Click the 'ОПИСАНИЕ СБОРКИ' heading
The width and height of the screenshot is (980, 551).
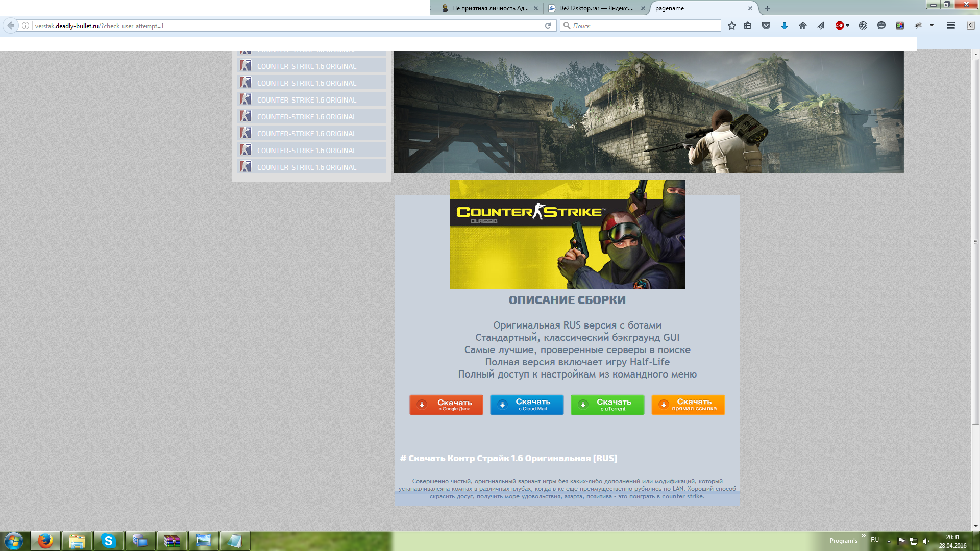point(567,300)
